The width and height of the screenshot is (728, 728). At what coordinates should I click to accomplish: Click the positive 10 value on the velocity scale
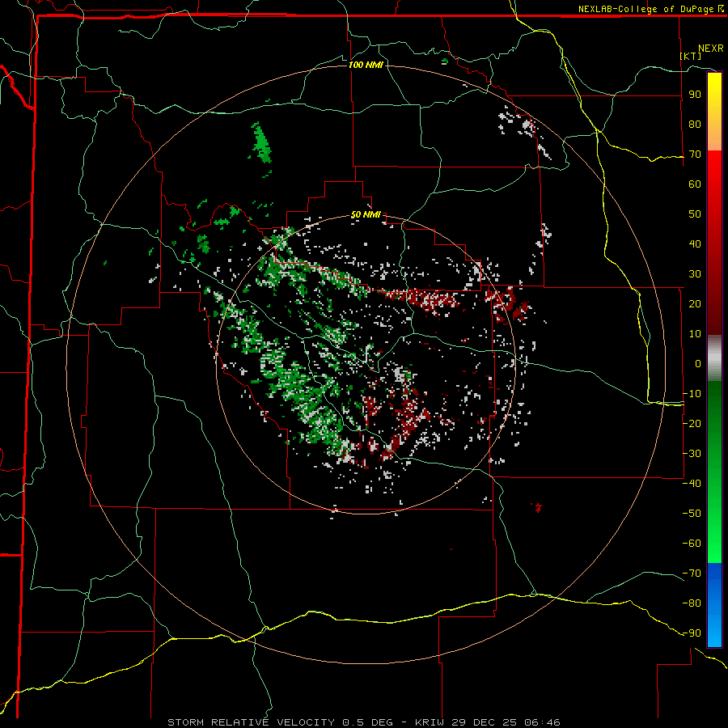(x=695, y=334)
